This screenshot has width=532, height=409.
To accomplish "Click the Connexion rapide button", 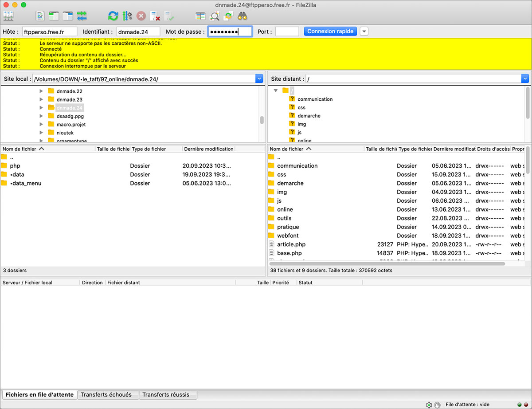I will 330,31.
